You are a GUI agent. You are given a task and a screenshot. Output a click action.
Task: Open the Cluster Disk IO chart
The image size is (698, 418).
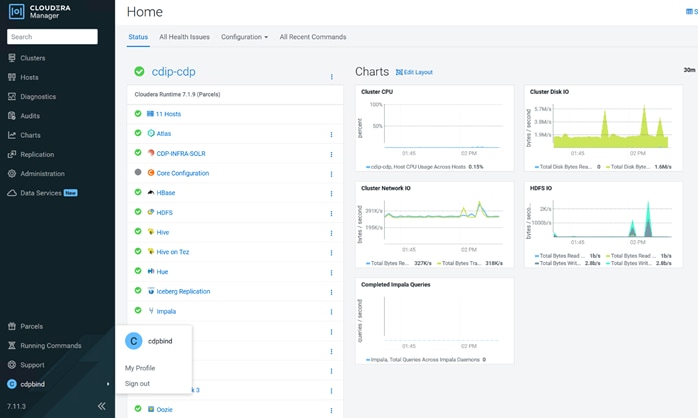(x=603, y=128)
